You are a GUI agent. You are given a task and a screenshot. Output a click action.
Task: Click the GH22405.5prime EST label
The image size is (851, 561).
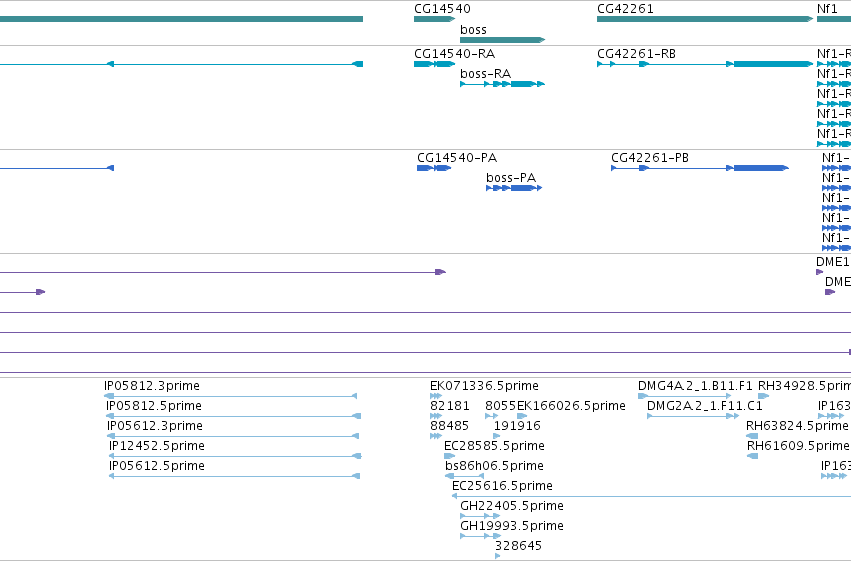click(x=512, y=506)
